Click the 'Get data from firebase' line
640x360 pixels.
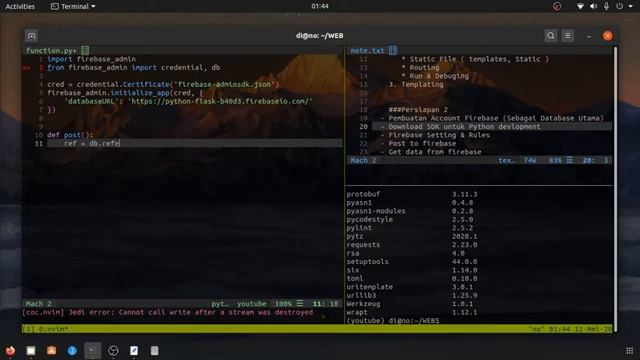coord(431,152)
